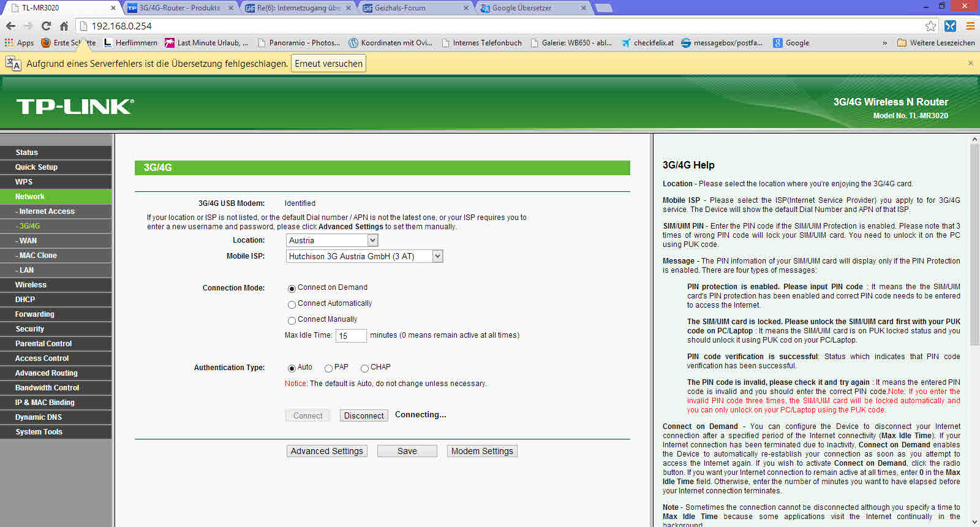Open Bandwidth Control in sidebar
The height and width of the screenshot is (527, 980).
click(x=56, y=388)
